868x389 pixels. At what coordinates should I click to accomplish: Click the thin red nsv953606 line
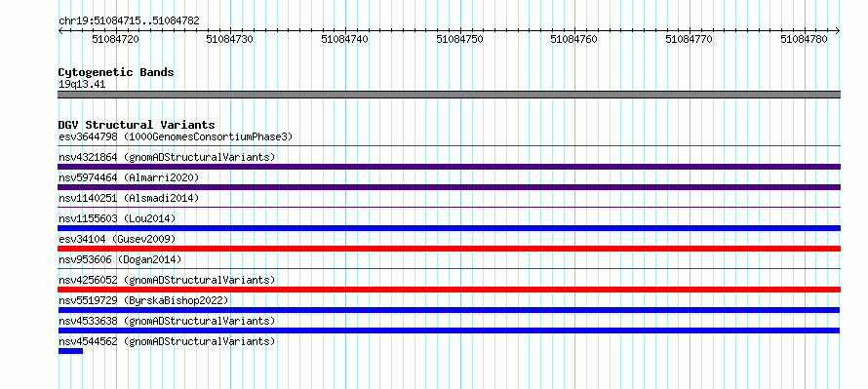tap(449, 269)
